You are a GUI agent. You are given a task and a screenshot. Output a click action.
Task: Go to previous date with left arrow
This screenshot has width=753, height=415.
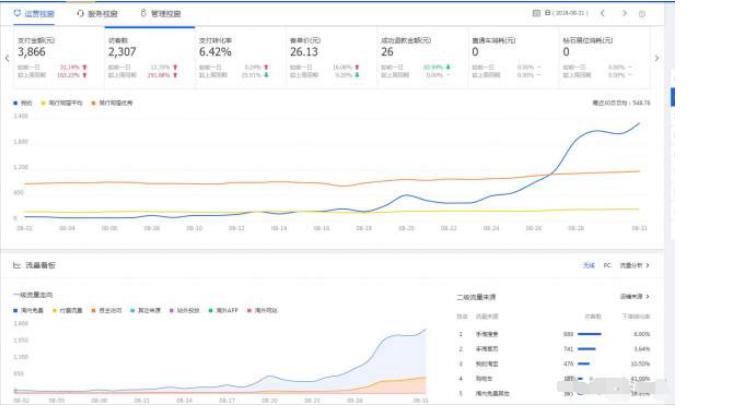point(602,14)
